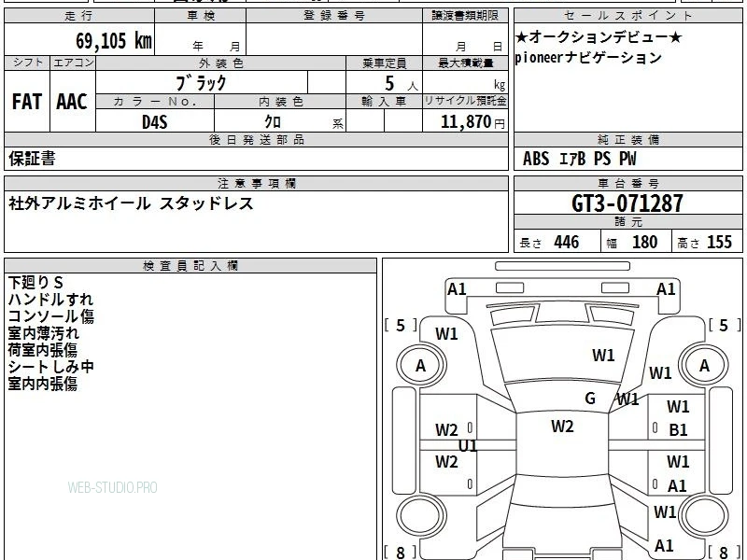Select the ABS エアB PS PW equipment line
This screenshot has width=747, height=560.
pos(579,159)
